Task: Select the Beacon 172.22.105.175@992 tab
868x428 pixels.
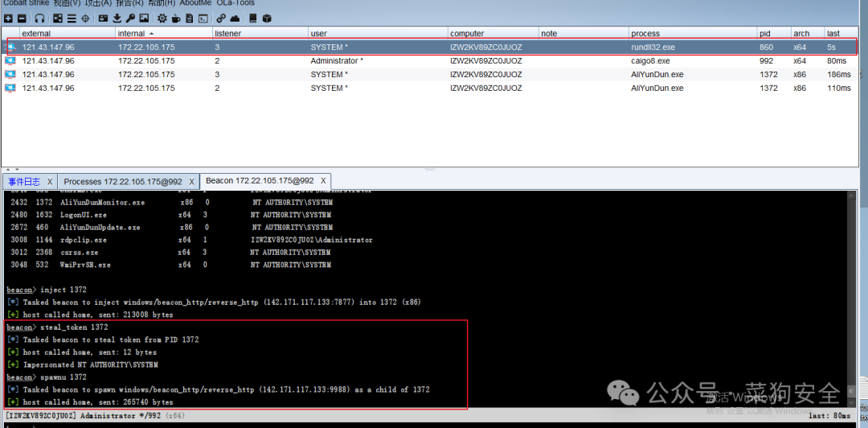Action: click(x=260, y=181)
